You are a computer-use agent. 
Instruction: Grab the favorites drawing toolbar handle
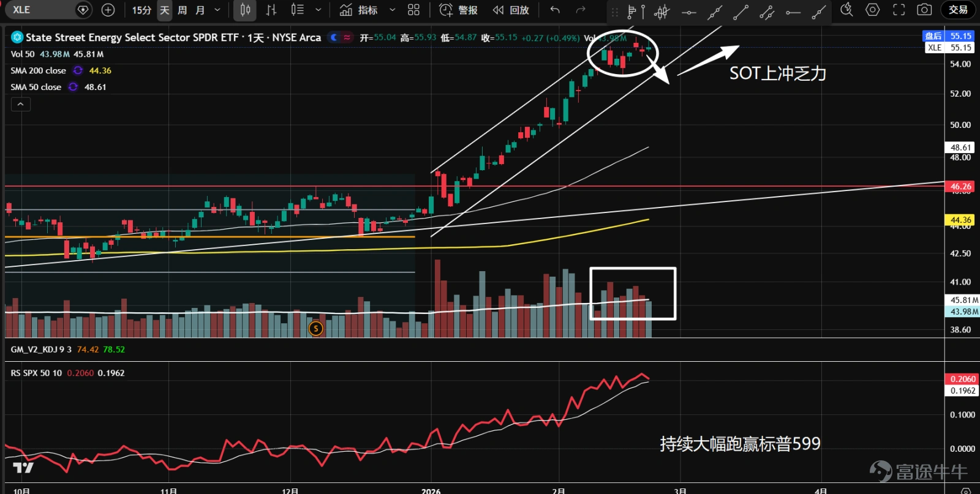coord(615,11)
